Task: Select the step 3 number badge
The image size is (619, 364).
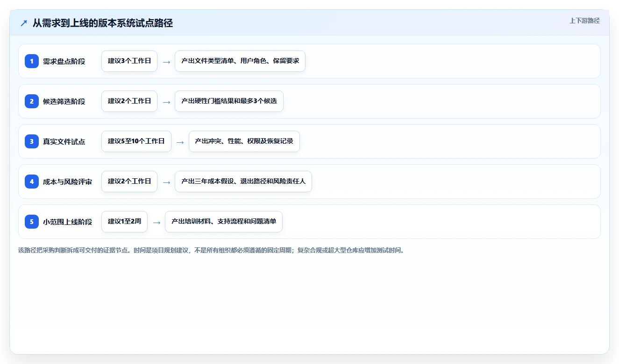Action: point(32,141)
